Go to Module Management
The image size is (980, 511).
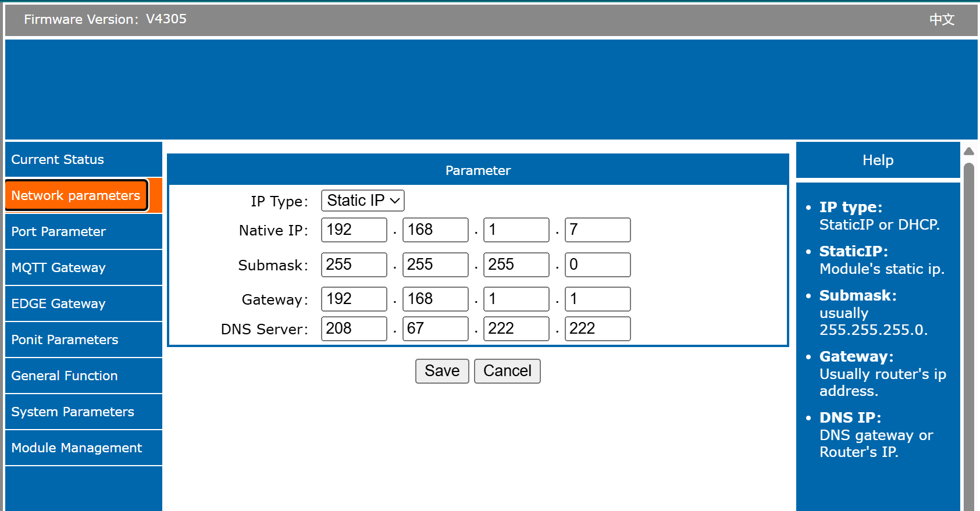(x=83, y=448)
